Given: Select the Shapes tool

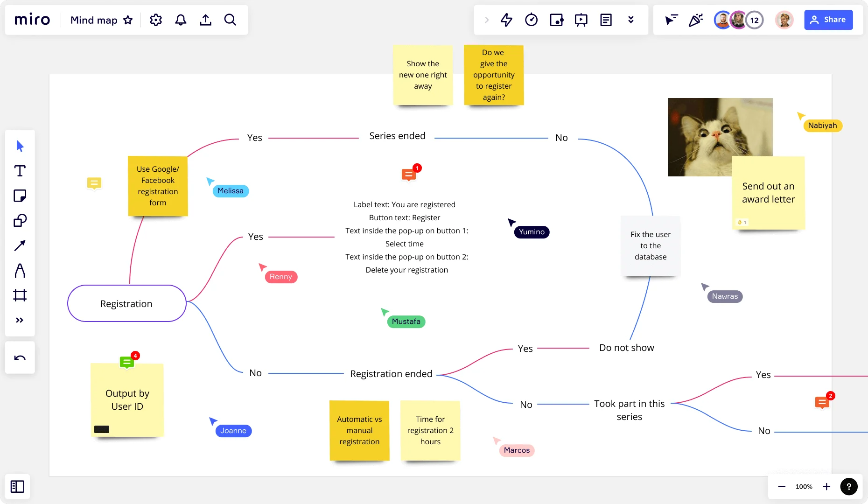Looking at the screenshot, I should click(20, 220).
